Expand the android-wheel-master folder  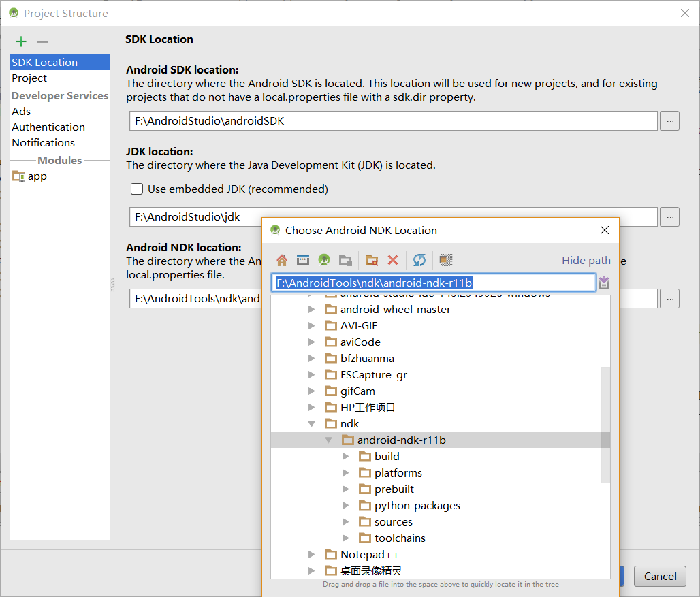click(312, 309)
